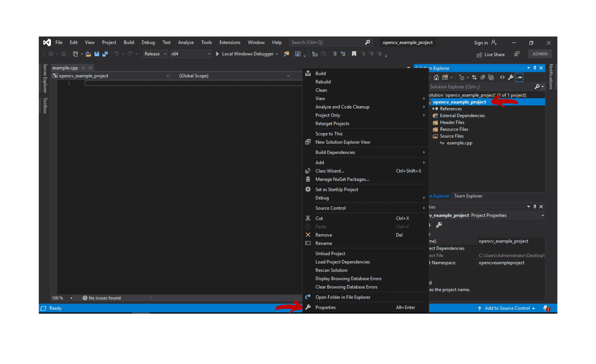The image size is (596, 364).
Task: Click the Comment selected lines icon
Action: [334, 54]
